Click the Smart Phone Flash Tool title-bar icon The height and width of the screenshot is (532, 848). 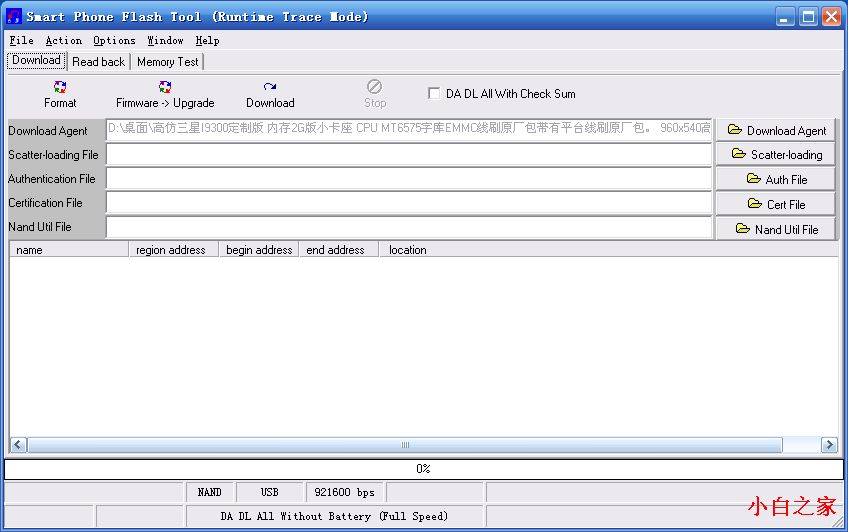(14, 17)
